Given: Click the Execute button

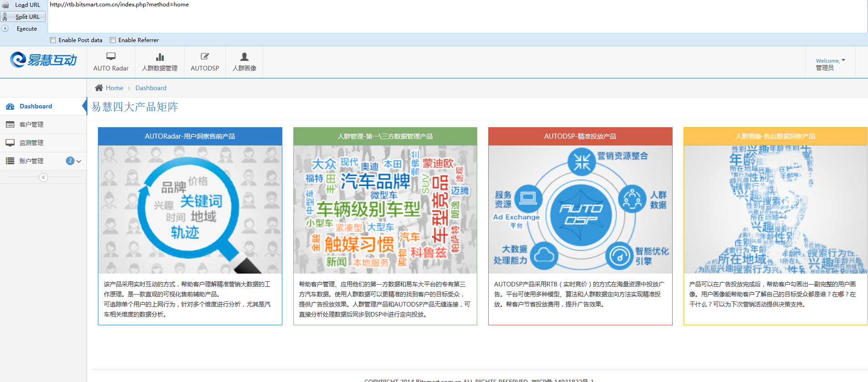Looking at the screenshot, I should (x=23, y=28).
